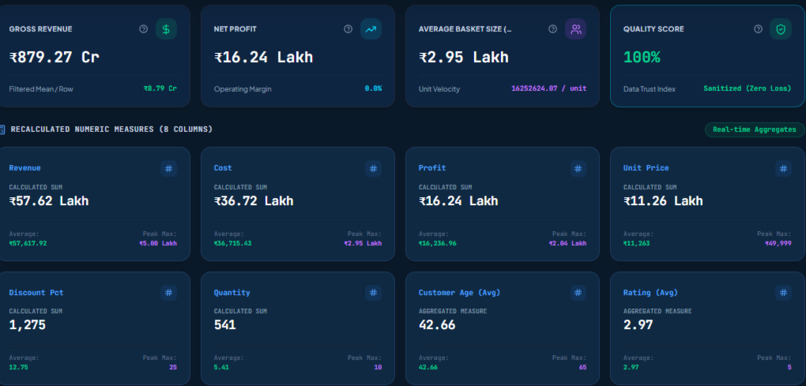The width and height of the screenshot is (806, 386).
Task: Click the hash icon on Profit card
Action: pyautogui.click(x=578, y=169)
